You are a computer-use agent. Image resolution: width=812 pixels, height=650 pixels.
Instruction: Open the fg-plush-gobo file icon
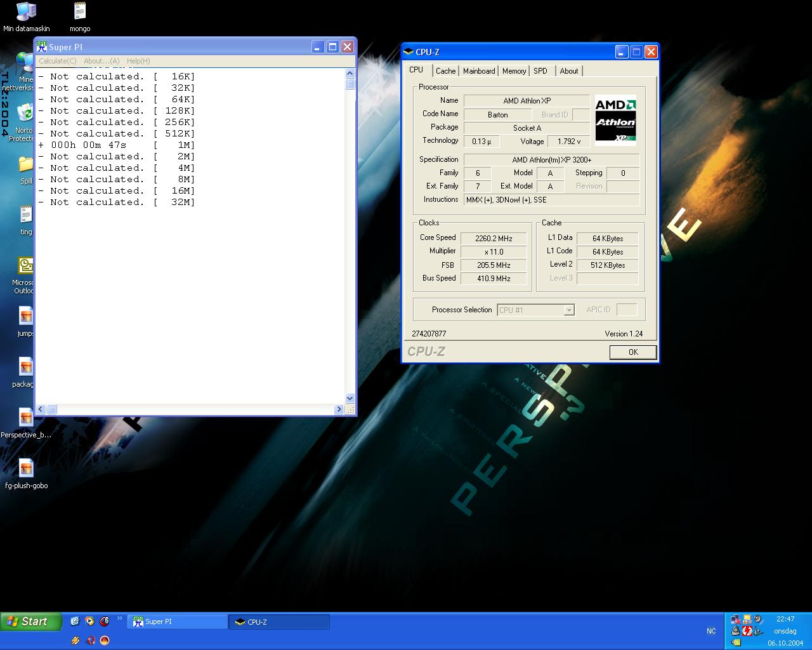(26, 474)
